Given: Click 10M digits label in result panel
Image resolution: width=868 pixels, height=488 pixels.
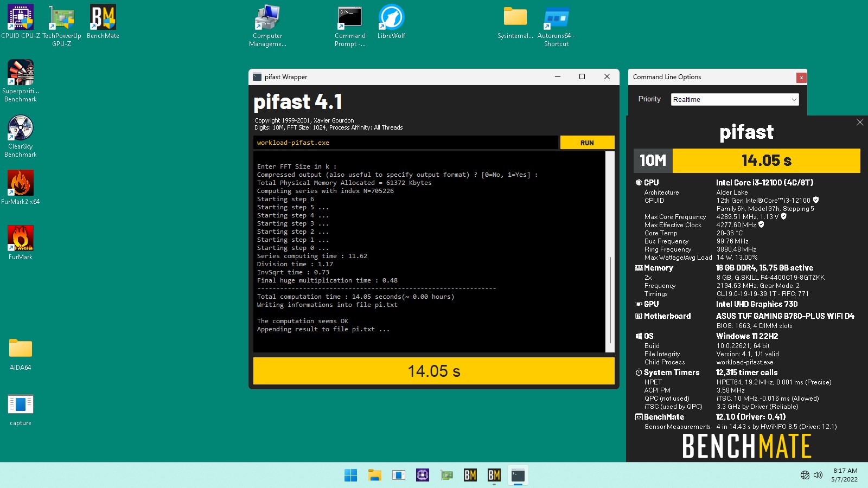Looking at the screenshot, I should [653, 160].
